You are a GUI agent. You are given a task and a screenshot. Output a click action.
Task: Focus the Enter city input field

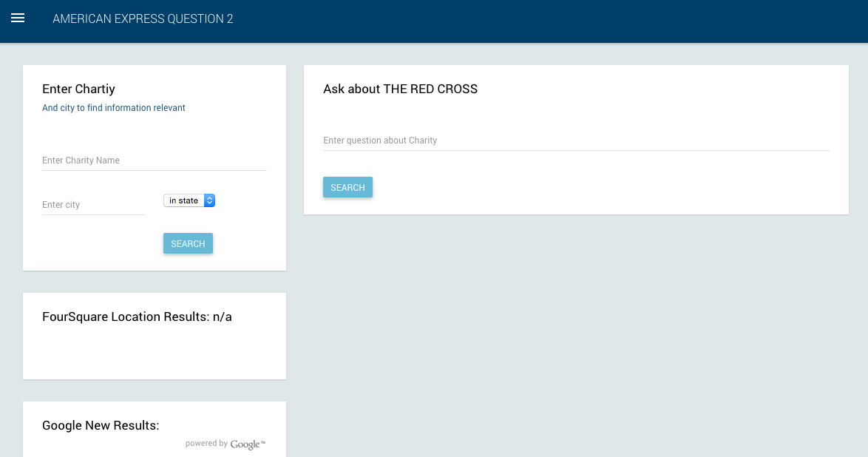pos(94,204)
